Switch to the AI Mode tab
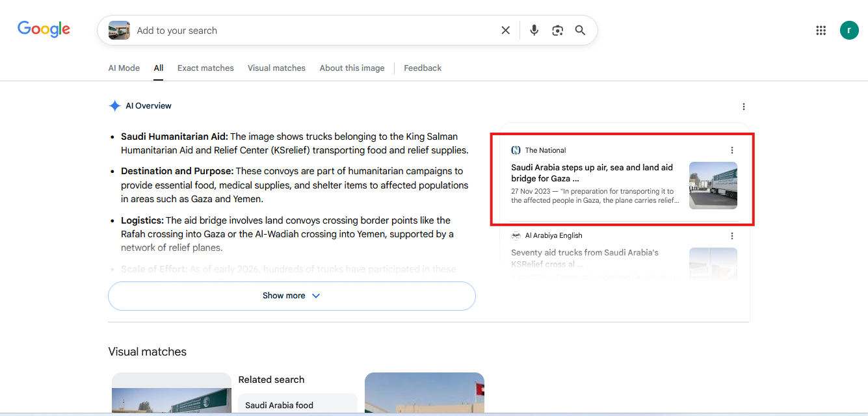This screenshot has width=868, height=416. tap(124, 68)
